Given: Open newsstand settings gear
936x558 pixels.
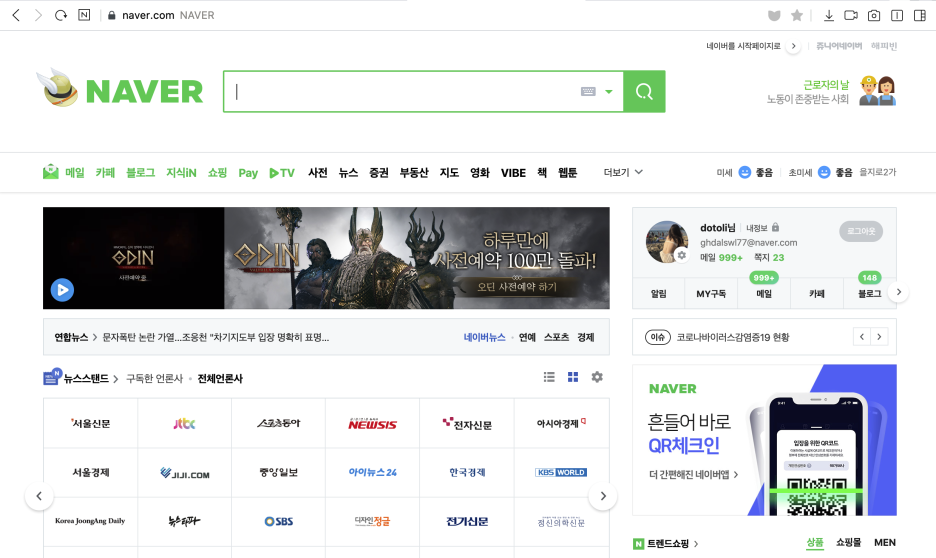Looking at the screenshot, I should tap(597, 377).
